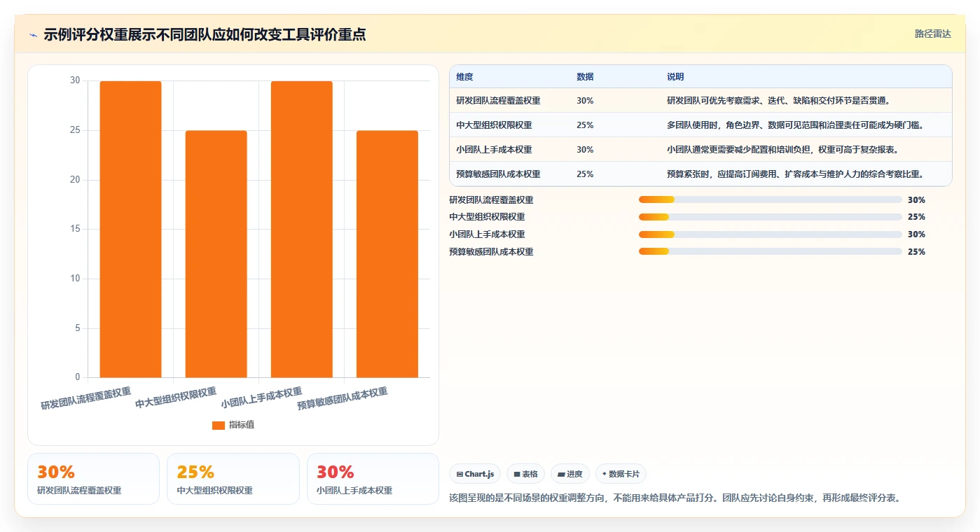Click the 预算敏感团队成本权重 bar in chart
This screenshot has width=980, height=532.
click(x=387, y=254)
